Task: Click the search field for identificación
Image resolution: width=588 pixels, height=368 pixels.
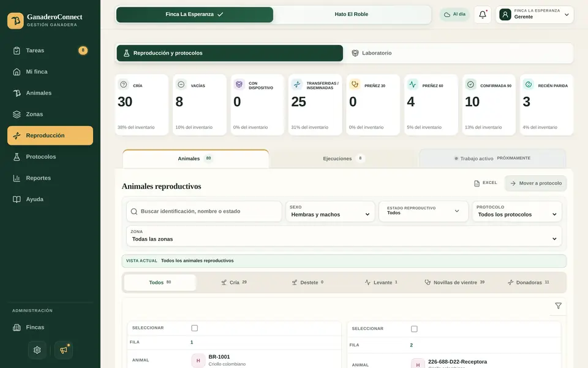Action: click(x=204, y=212)
